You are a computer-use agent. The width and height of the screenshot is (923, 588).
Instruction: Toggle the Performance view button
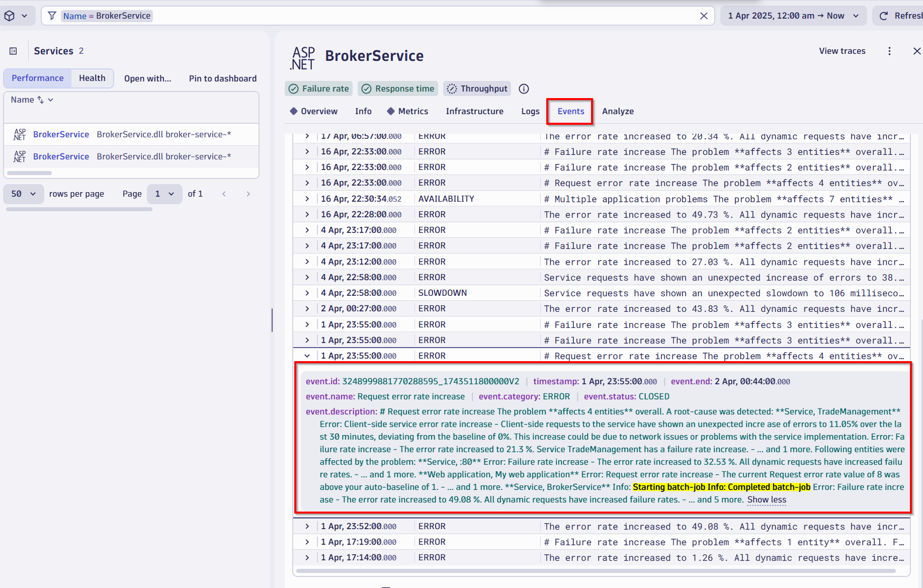[38, 78]
